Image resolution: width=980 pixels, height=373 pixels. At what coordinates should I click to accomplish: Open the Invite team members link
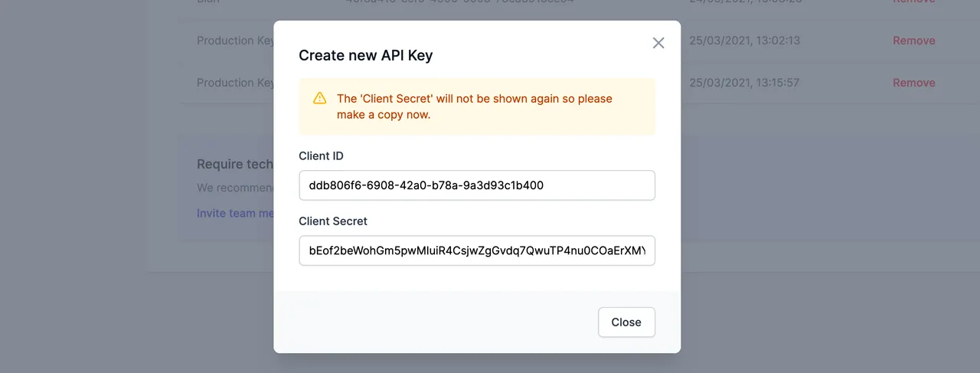click(235, 213)
